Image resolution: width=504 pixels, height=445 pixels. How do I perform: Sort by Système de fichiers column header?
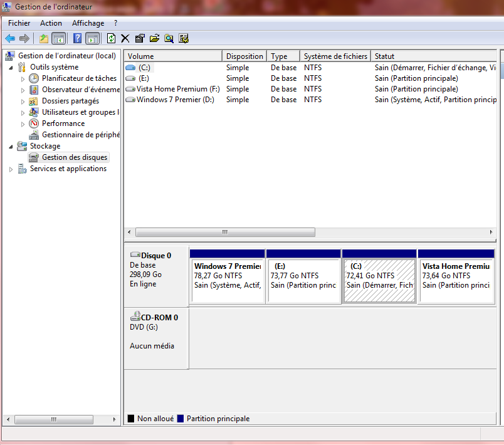click(x=335, y=56)
